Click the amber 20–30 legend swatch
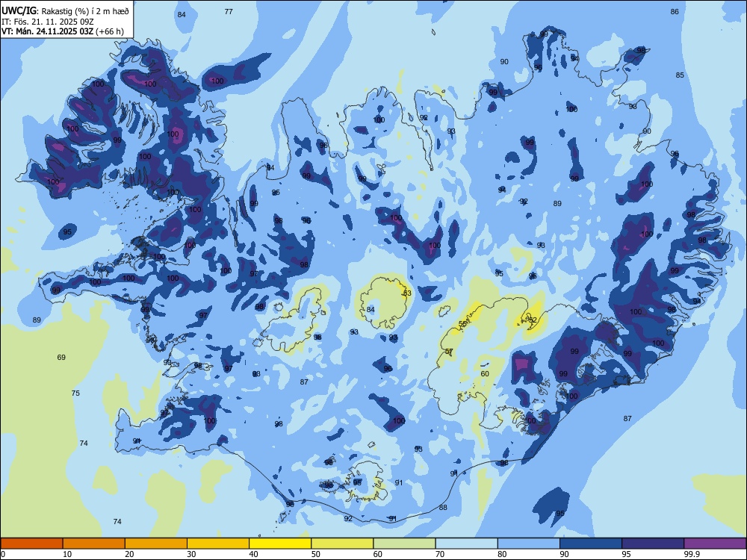 [x=156, y=544]
